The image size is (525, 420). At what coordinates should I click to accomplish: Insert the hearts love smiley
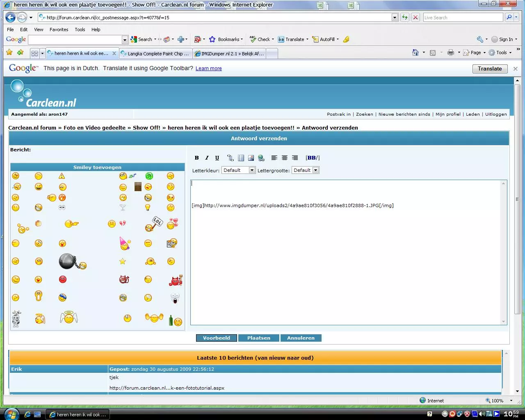click(173, 224)
